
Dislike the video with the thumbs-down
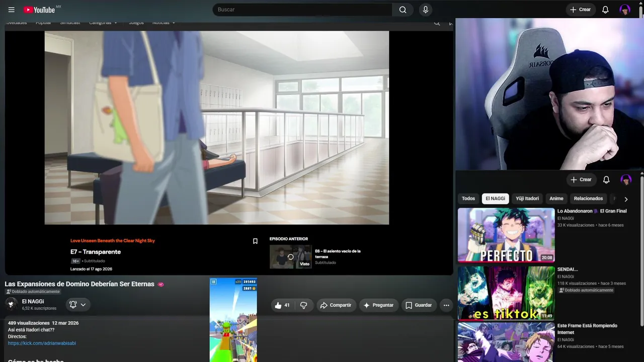[x=303, y=305]
